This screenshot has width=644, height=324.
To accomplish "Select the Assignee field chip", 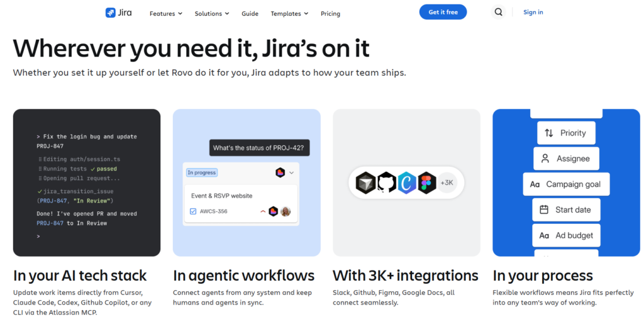I will tap(567, 159).
